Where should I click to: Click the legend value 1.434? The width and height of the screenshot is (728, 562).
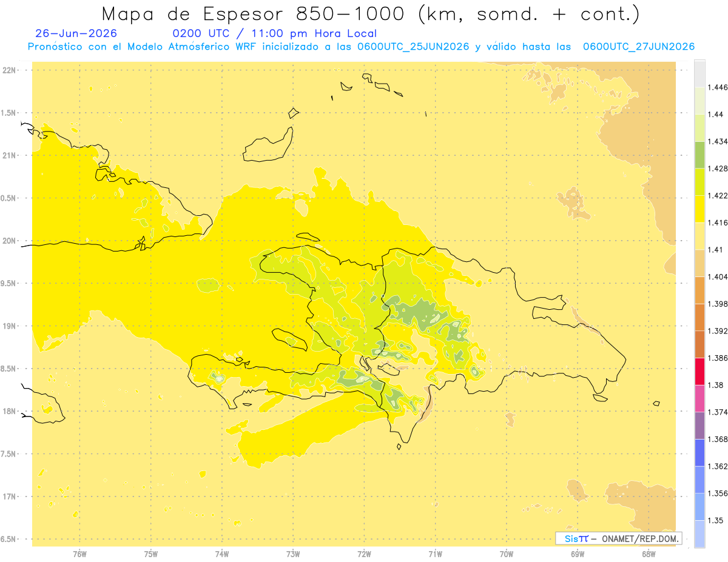(x=718, y=142)
